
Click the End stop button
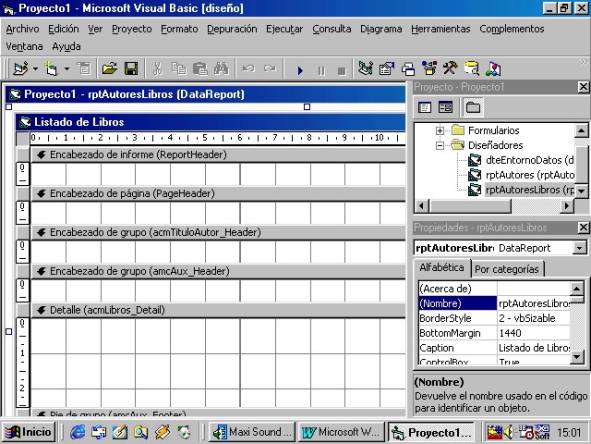341,70
